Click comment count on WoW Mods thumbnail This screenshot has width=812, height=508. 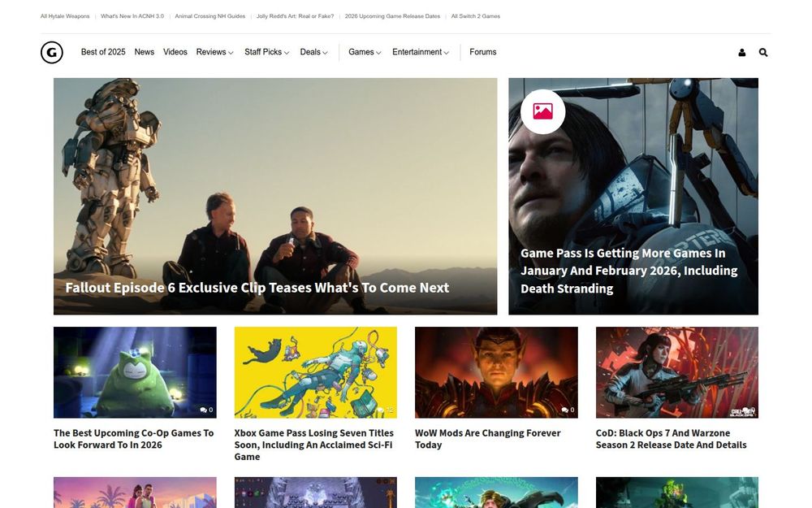[x=568, y=410]
